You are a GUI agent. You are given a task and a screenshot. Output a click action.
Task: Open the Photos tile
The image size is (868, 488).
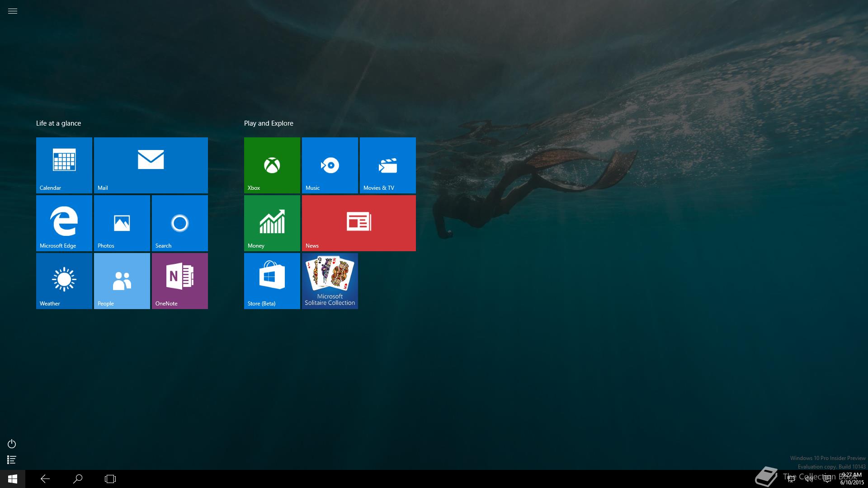click(x=122, y=223)
